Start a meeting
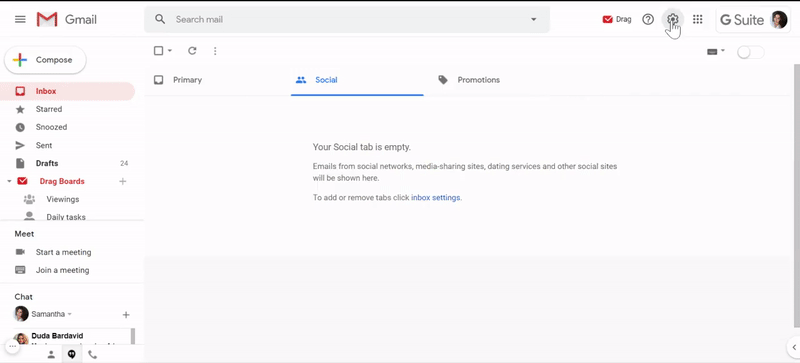The width and height of the screenshot is (800, 363). click(63, 252)
